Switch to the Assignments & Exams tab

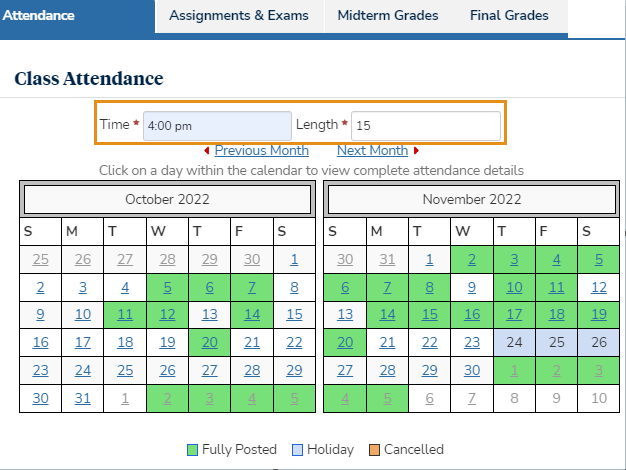(x=239, y=16)
